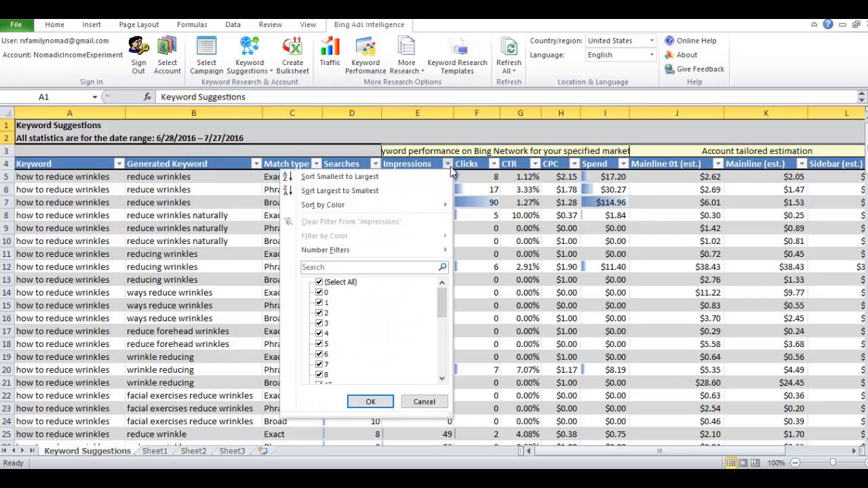Select column header J
Screen dimensions: 868x488
pyautogui.click(x=676, y=113)
